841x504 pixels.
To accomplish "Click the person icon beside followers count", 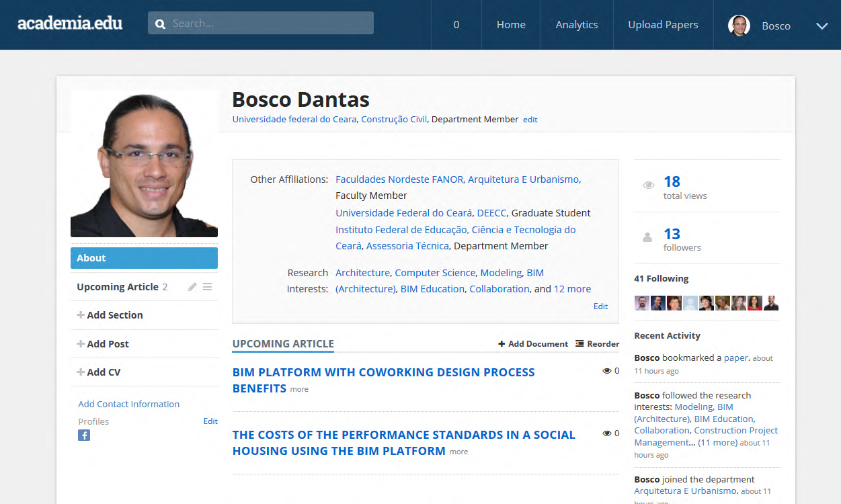I will tap(647, 237).
